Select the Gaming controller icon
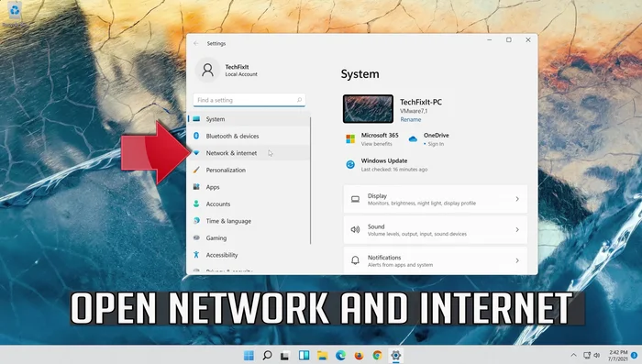 pos(196,237)
